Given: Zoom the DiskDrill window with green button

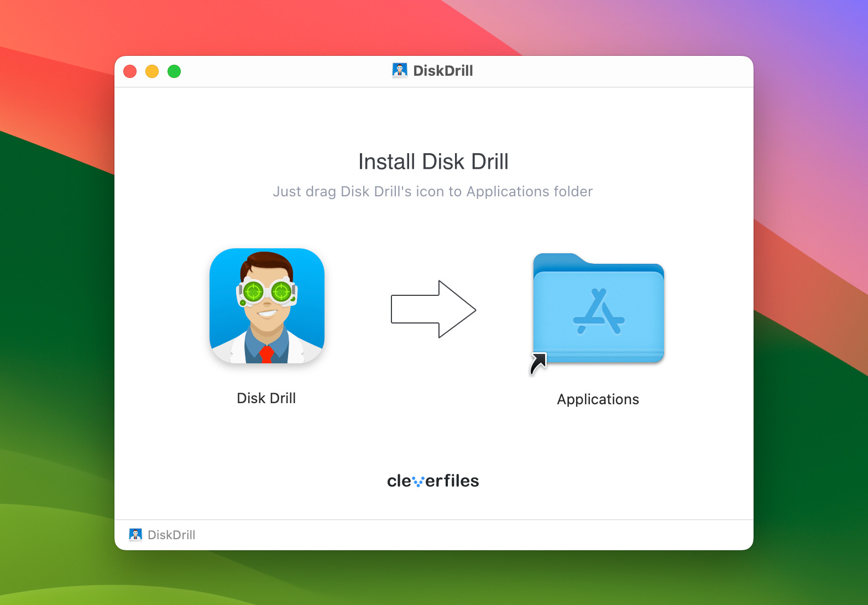Looking at the screenshot, I should [174, 71].
